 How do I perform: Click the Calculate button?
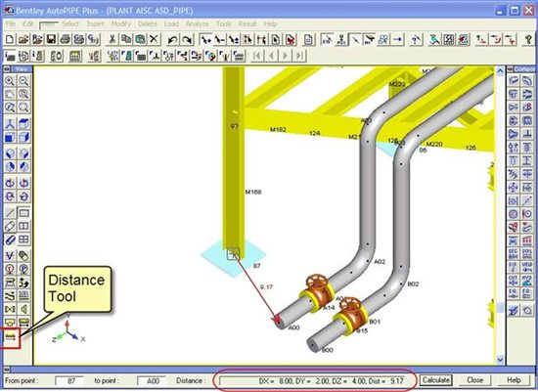point(435,380)
